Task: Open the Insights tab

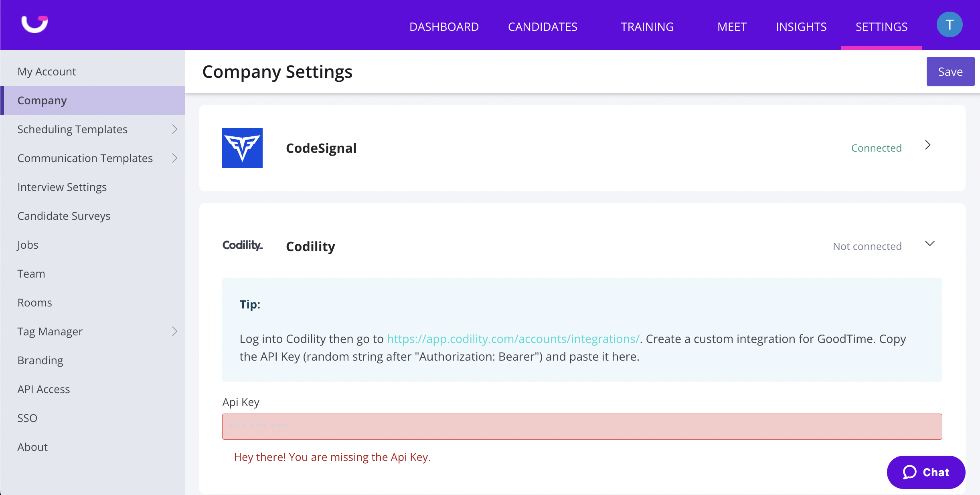Action: coord(801,27)
